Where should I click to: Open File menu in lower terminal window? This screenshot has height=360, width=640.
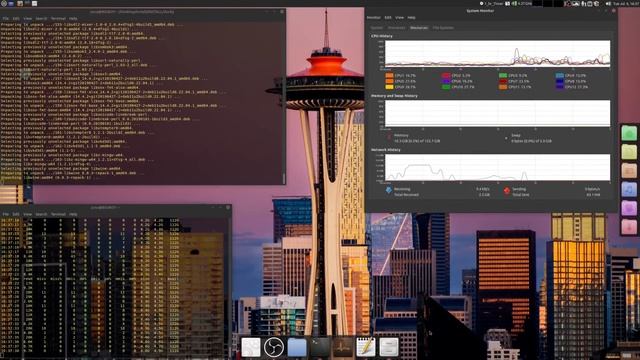point(6,214)
